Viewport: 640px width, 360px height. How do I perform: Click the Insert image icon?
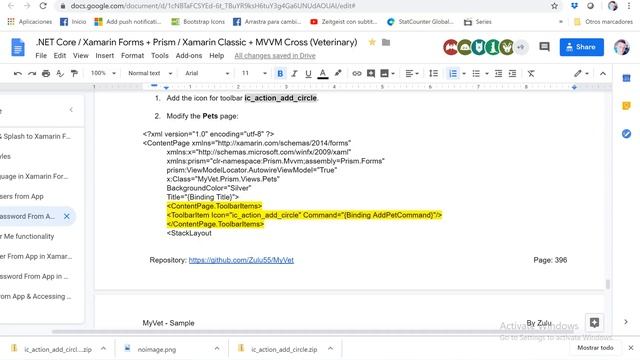[x=384, y=73]
